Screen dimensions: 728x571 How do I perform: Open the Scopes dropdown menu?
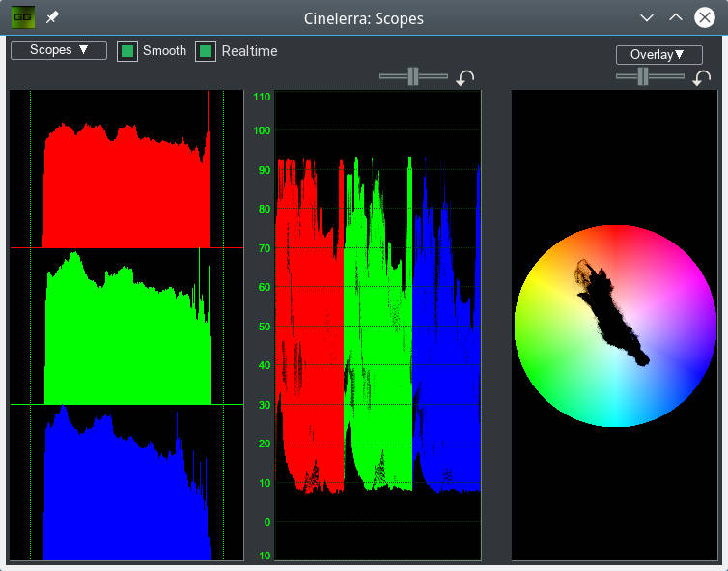[x=58, y=50]
